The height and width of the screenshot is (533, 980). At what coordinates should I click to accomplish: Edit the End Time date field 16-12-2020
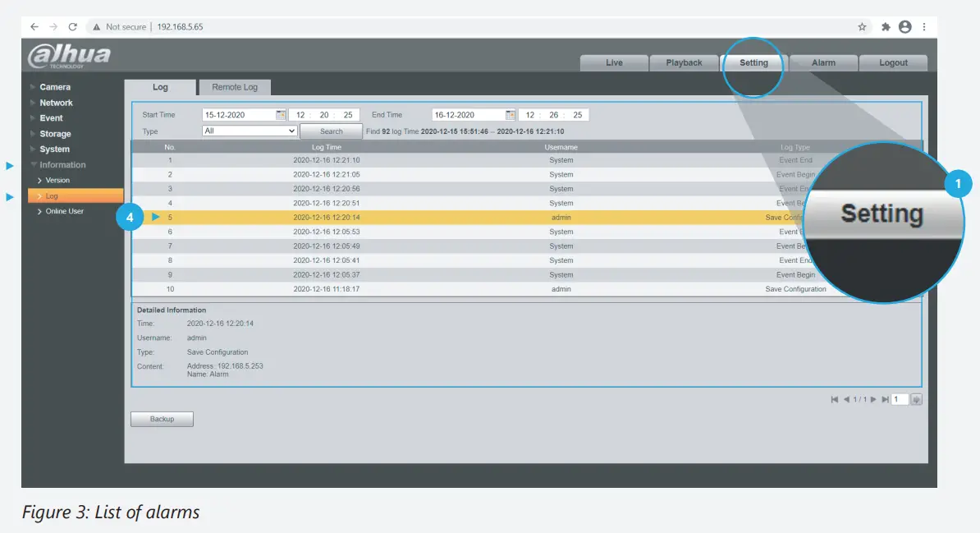468,115
